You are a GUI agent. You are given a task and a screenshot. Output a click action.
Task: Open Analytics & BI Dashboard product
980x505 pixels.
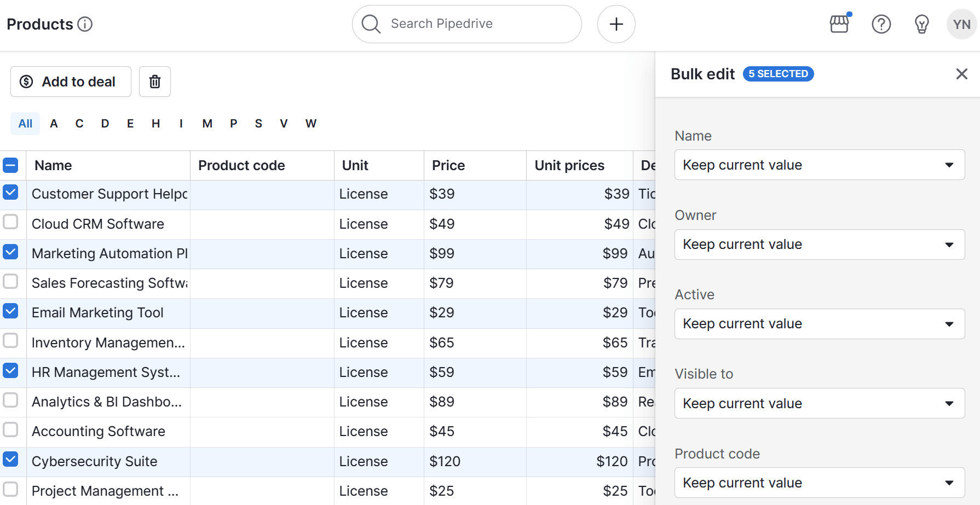[x=107, y=402]
